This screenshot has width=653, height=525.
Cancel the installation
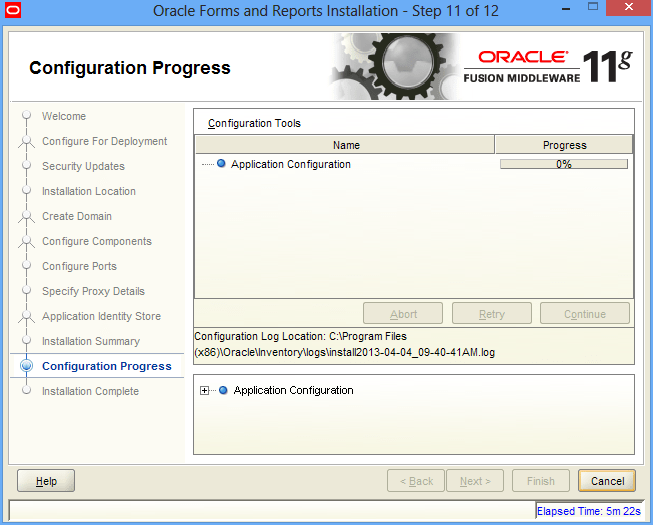(607, 481)
